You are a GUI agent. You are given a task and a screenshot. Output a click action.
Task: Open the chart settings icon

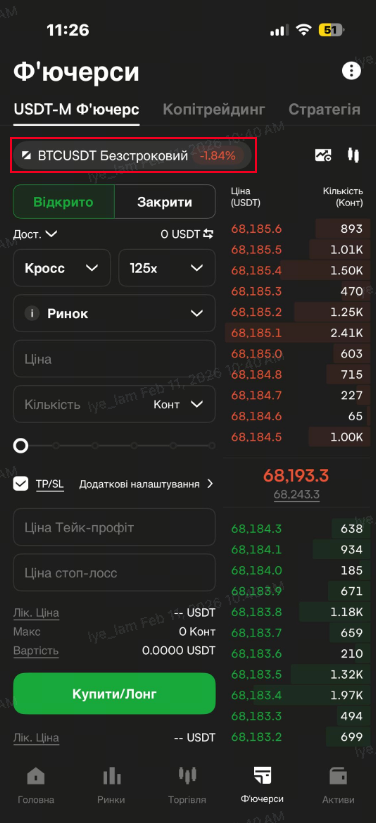[323, 155]
